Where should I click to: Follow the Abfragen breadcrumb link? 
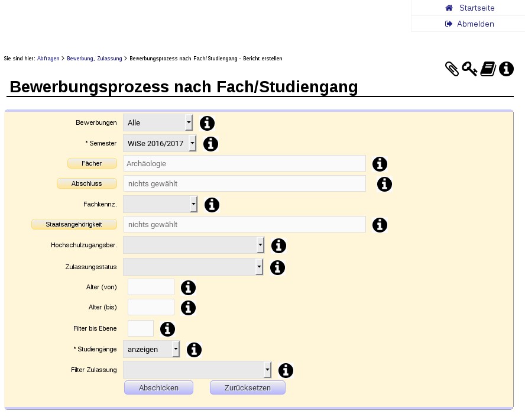tap(48, 59)
